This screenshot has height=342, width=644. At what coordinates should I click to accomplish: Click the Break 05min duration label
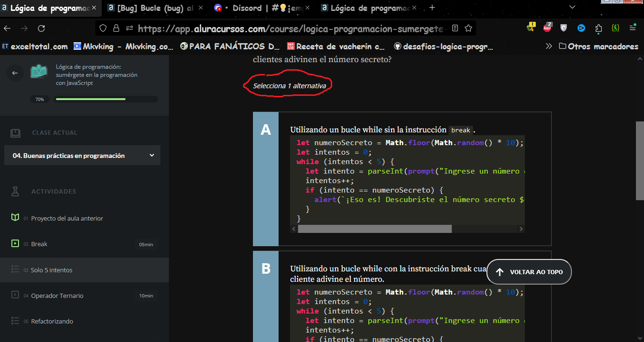(x=146, y=244)
